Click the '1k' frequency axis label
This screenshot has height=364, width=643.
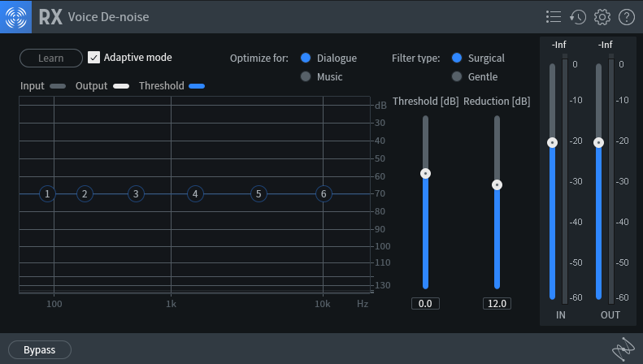(x=171, y=304)
